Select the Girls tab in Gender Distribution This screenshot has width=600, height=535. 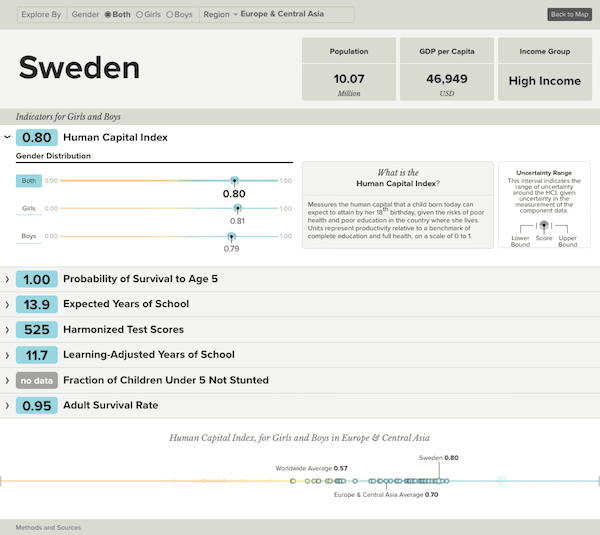(x=29, y=209)
